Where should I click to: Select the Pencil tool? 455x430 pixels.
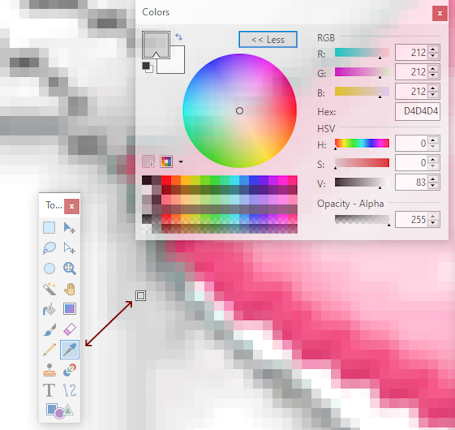coord(49,350)
